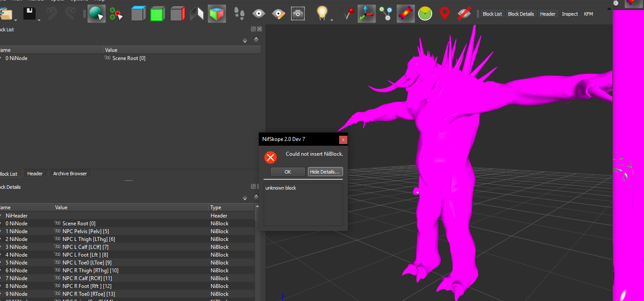The image size is (644, 301).
Task: Toggle the Block Details toolbar button
Action: [x=521, y=14]
